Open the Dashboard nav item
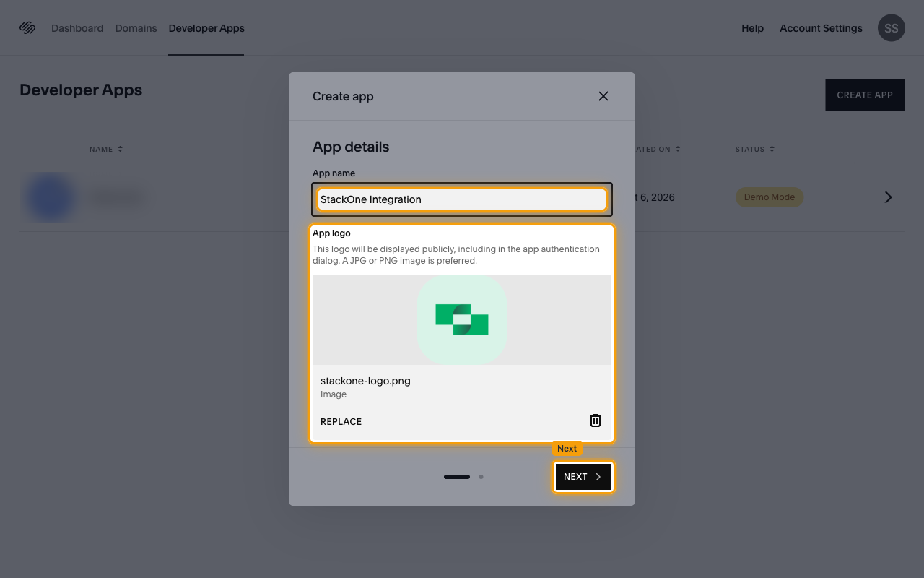Image resolution: width=924 pixels, height=578 pixels. (x=77, y=28)
